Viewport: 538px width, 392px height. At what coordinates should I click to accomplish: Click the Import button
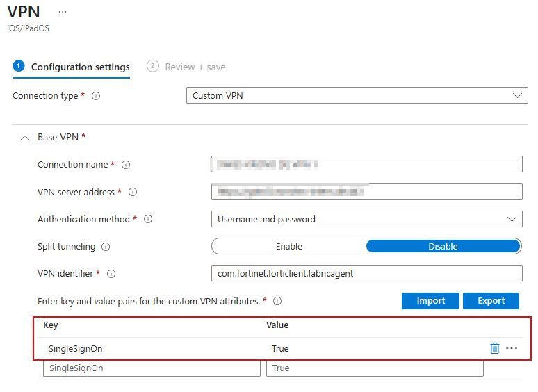(x=430, y=301)
